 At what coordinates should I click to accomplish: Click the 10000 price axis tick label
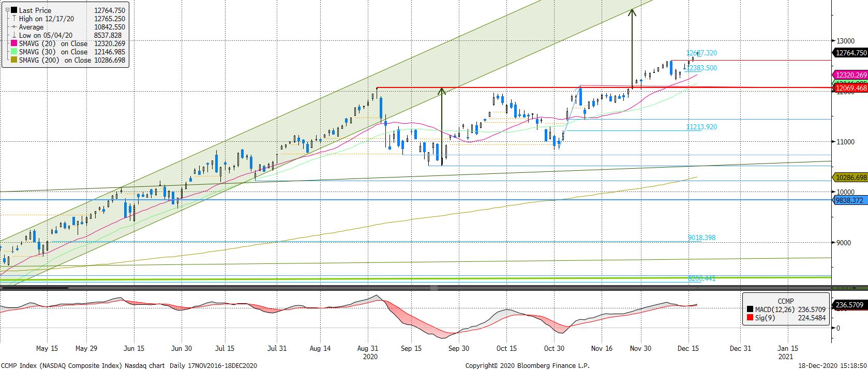coord(845,192)
